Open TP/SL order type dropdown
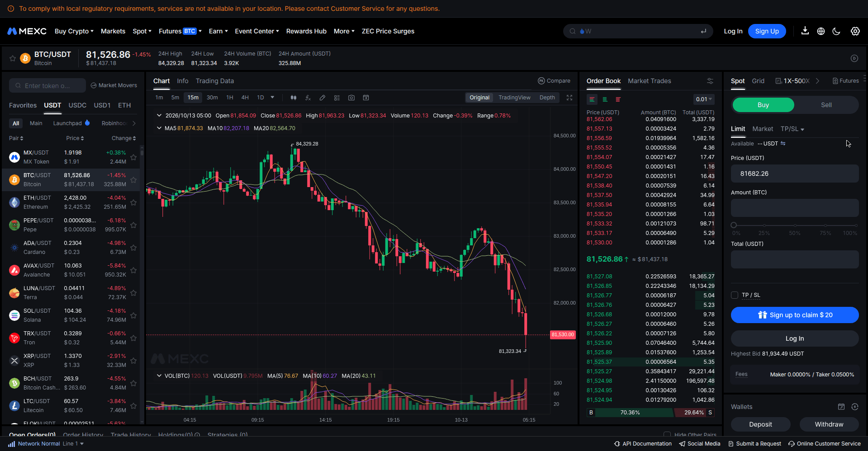Image resolution: width=868 pixels, height=451 pixels. pos(792,129)
